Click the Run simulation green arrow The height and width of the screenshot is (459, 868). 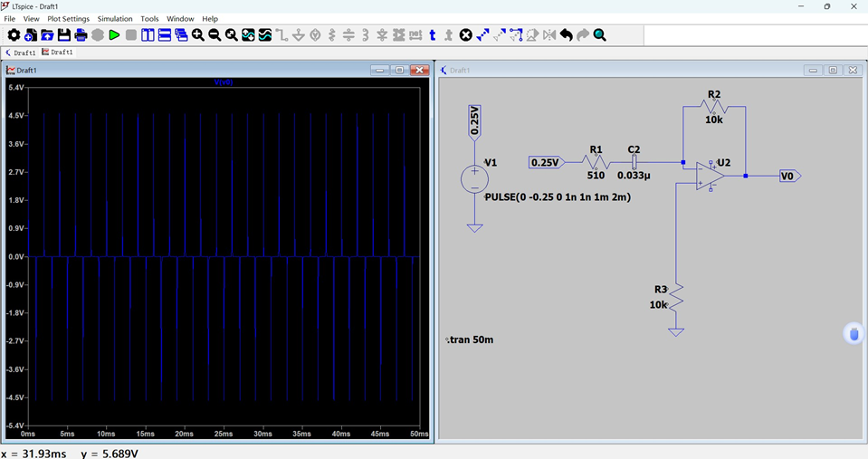coord(114,35)
